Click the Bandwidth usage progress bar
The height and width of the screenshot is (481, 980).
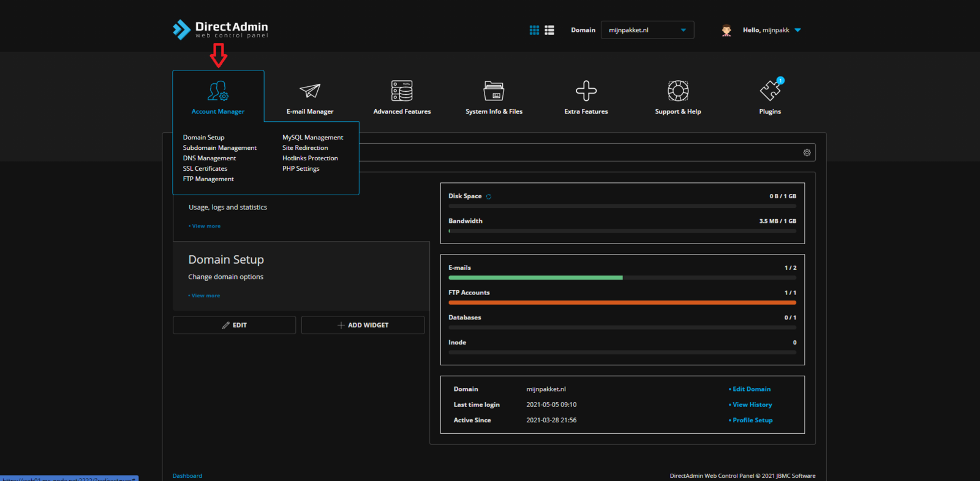(622, 231)
